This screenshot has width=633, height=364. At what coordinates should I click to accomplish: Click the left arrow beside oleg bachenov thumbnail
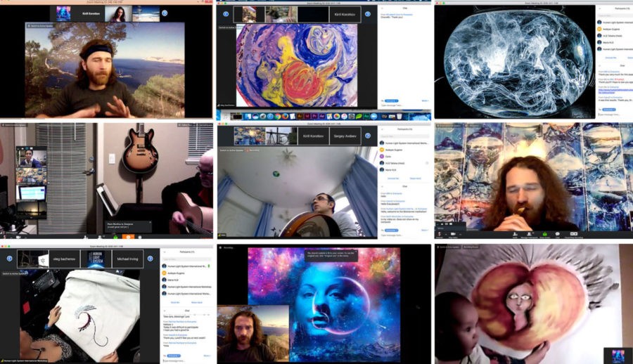point(10,258)
